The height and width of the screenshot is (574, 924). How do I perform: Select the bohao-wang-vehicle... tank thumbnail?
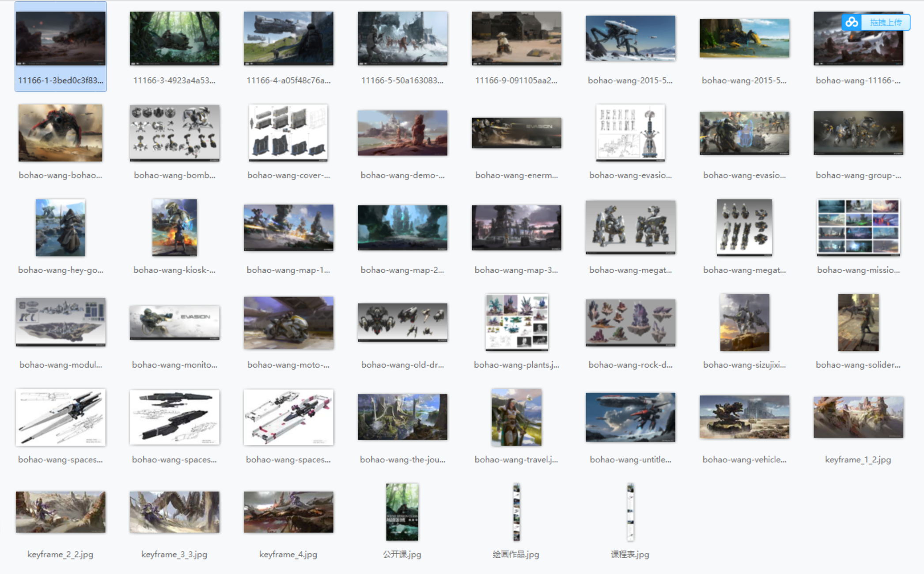coord(744,417)
